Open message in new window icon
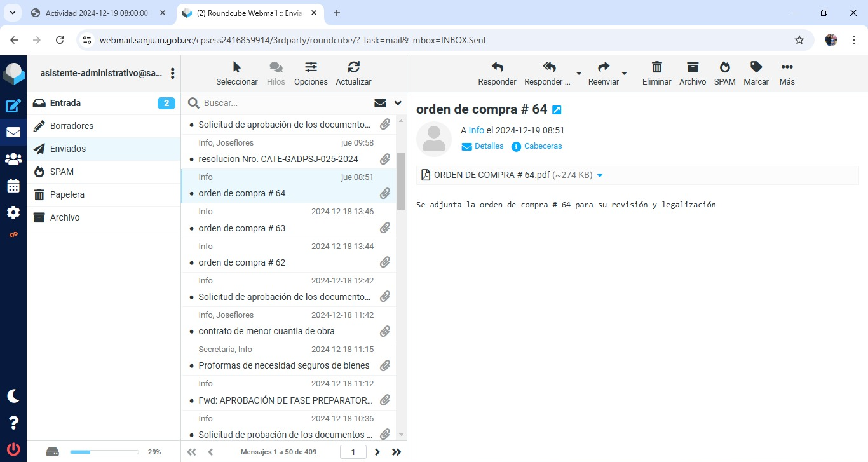The width and height of the screenshot is (868, 462). point(557,110)
